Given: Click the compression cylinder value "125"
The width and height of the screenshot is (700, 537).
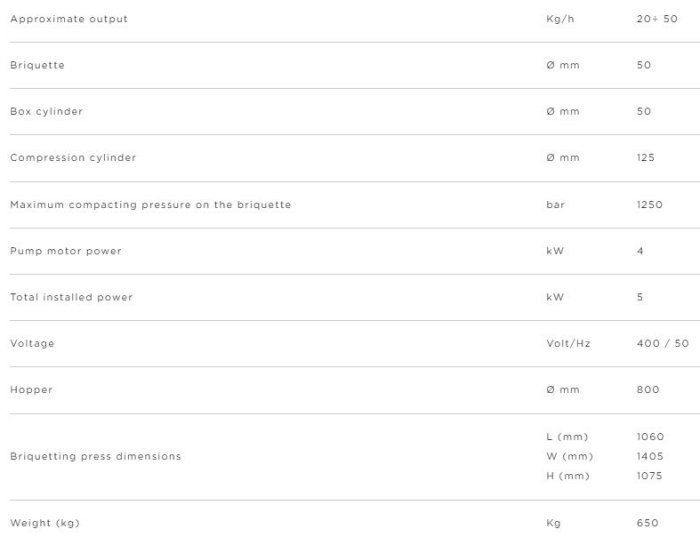Looking at the screenshot, I should tap(647, 157).
